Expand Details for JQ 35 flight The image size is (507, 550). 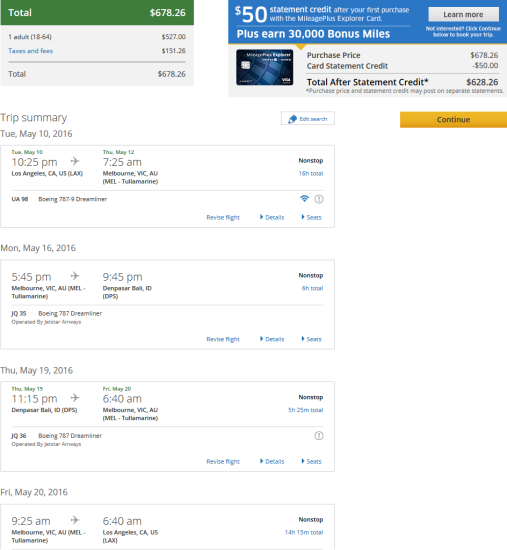272,339
